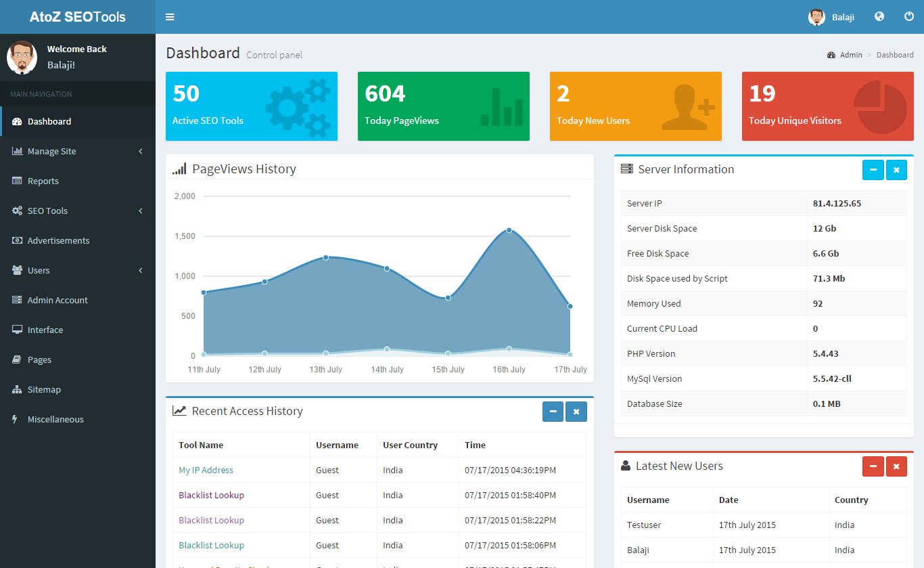The width and height of the screenshot is (924, 568).
Task: Collapse the Recent Access History panel
Action: (553, 411)
